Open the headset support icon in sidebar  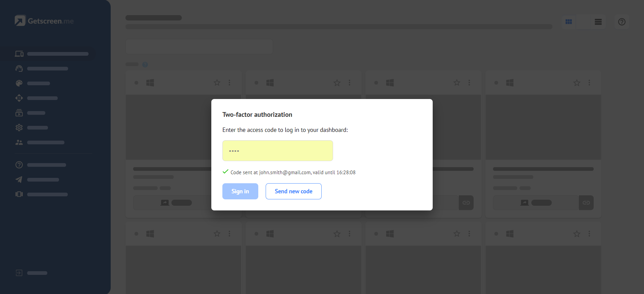pyautogui.click(x=19, y=68)
